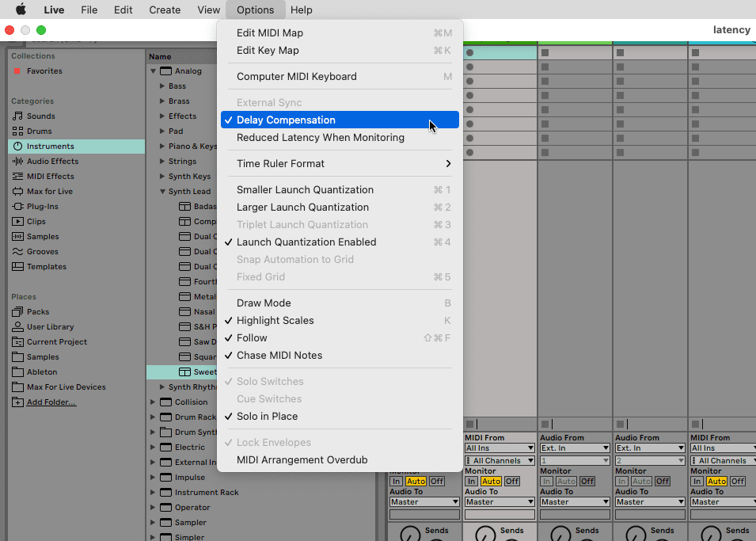Choose Edit Key Map
Screen dimensions: 756x541
coord(340,50)
